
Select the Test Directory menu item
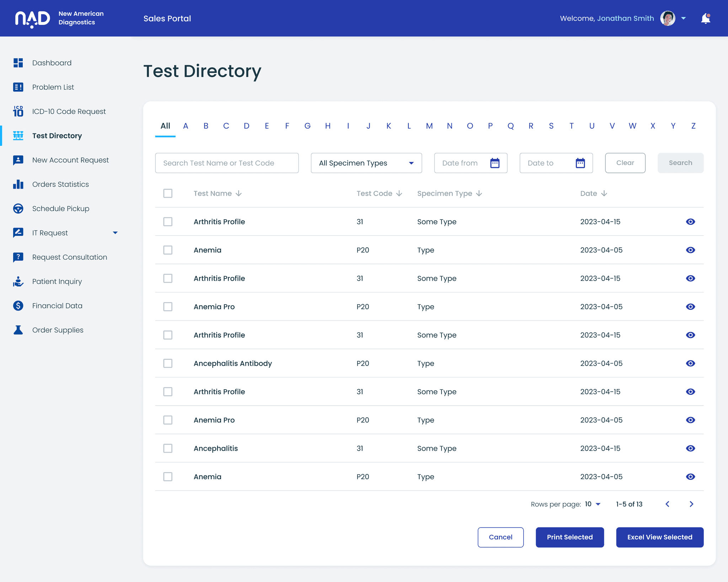coord(58,136)
